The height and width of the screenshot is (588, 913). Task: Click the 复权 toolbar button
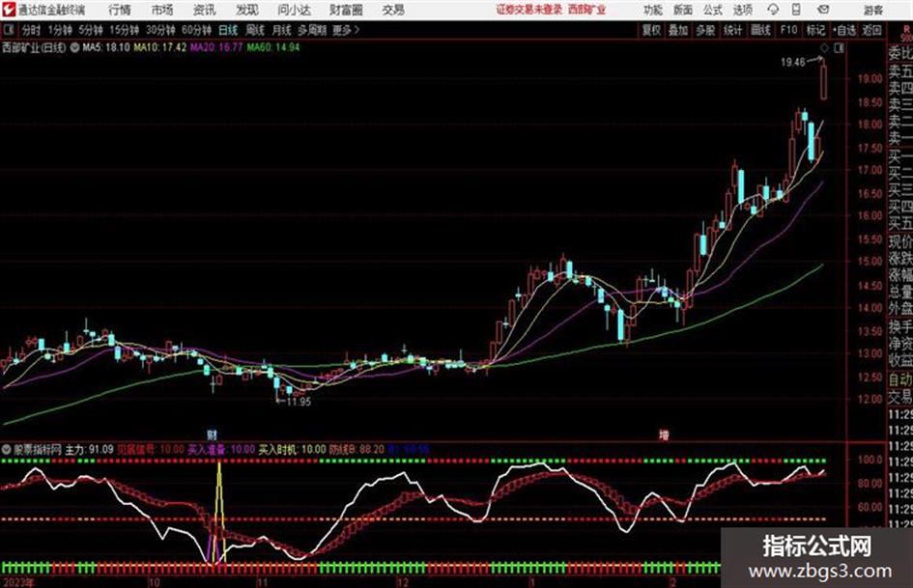(x=651, y=30)
